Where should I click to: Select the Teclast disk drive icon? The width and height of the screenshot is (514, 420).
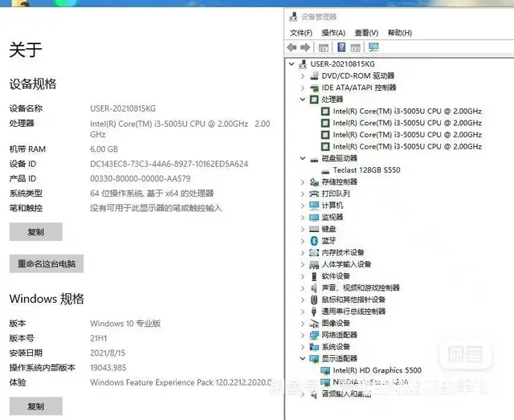tap(325, 171)
